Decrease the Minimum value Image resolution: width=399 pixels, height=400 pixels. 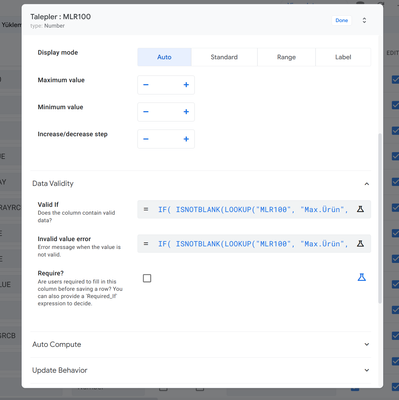coord(146,112)
